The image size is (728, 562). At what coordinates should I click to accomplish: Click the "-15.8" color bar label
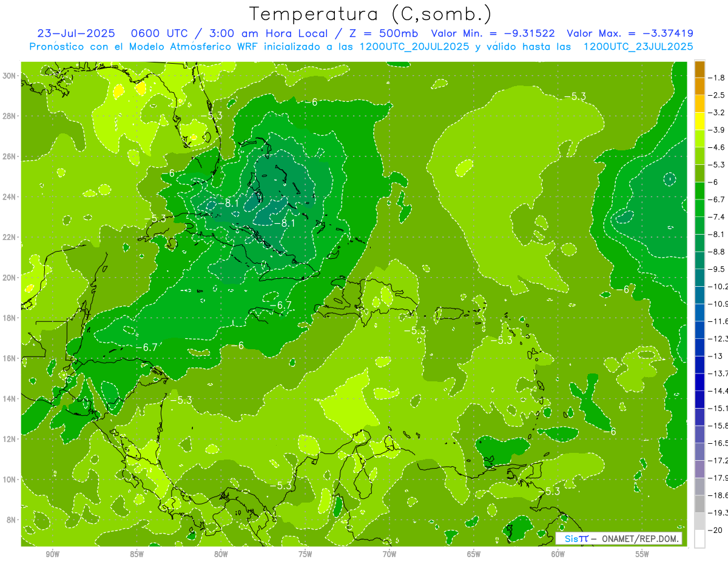[718, 425]
